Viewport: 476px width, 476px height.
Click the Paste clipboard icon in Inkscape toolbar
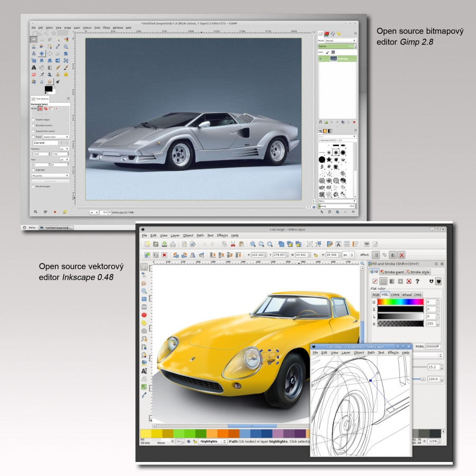(x=241, y=244)
